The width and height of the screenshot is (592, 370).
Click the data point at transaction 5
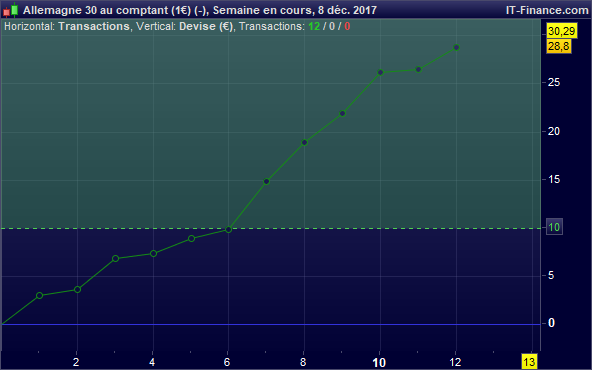coord(191,238)
